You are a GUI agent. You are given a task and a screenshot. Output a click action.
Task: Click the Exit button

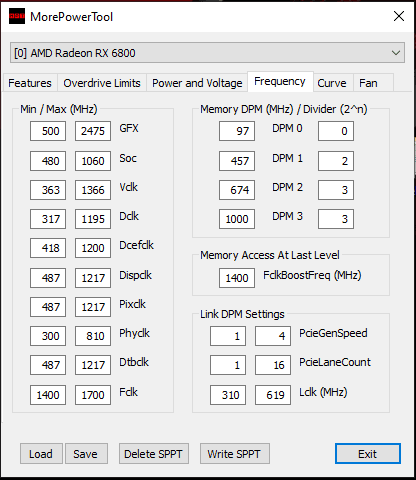coord(368,454)
